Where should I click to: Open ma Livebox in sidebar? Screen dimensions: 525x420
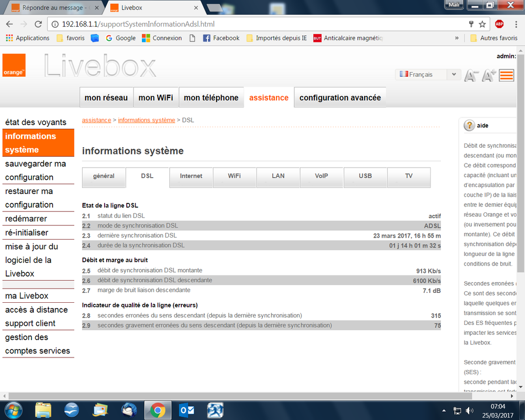click(27, 296)
